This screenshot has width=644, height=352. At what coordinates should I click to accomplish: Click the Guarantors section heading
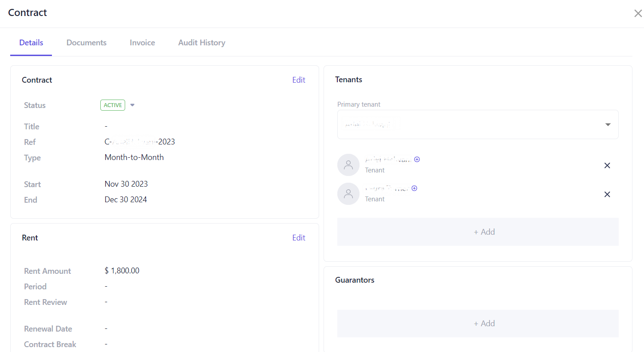[355, 280]
